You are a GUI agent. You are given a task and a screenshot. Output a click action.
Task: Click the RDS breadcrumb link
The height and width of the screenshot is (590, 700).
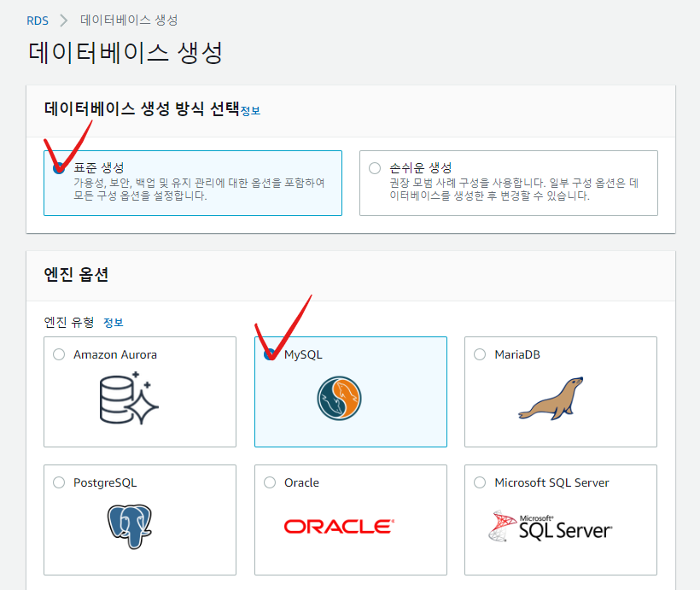pos(38,20)
